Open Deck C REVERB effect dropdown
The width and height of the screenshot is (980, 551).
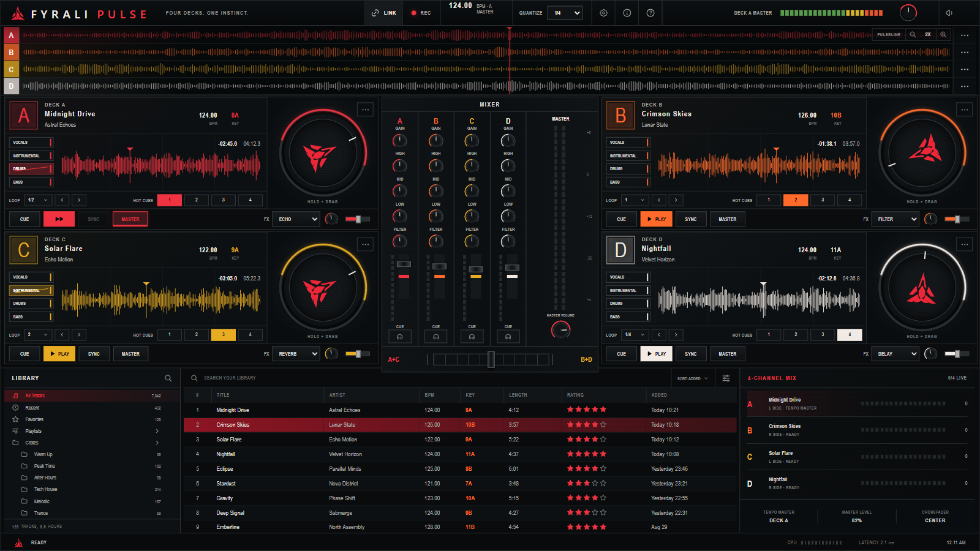296,354
